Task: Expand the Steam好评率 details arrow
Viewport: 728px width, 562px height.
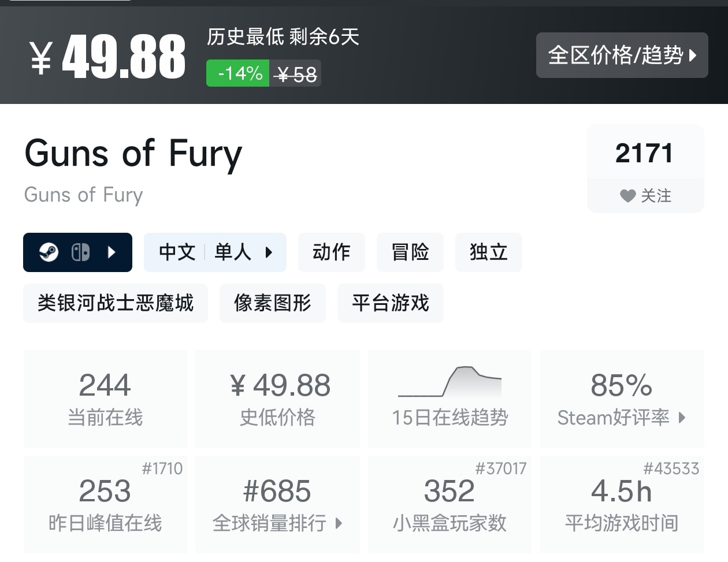Action: [682, 418]
